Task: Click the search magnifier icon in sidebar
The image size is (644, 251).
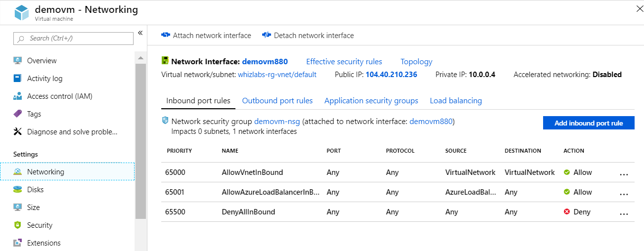Action: 21,39
